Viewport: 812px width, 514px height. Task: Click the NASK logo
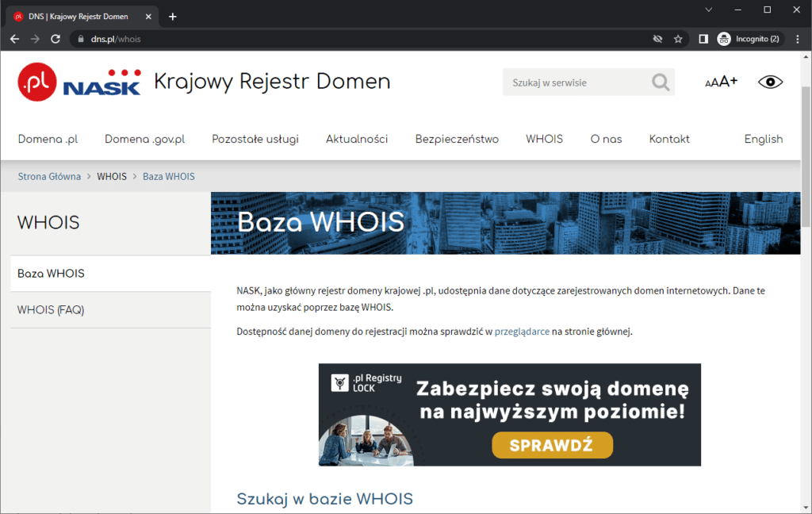(100, 82)
